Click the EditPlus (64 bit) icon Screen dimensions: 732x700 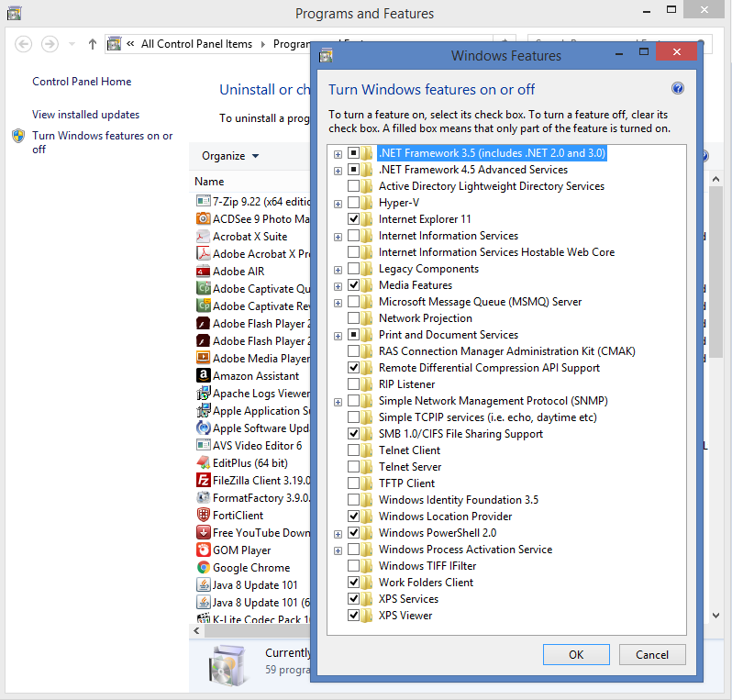click(x=203, y=462)
